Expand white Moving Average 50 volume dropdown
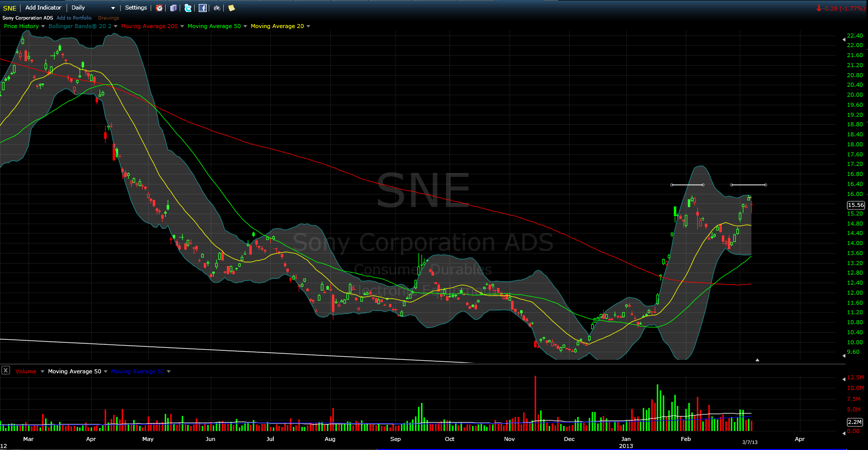The image size is (868, 450). pos(106,372)
